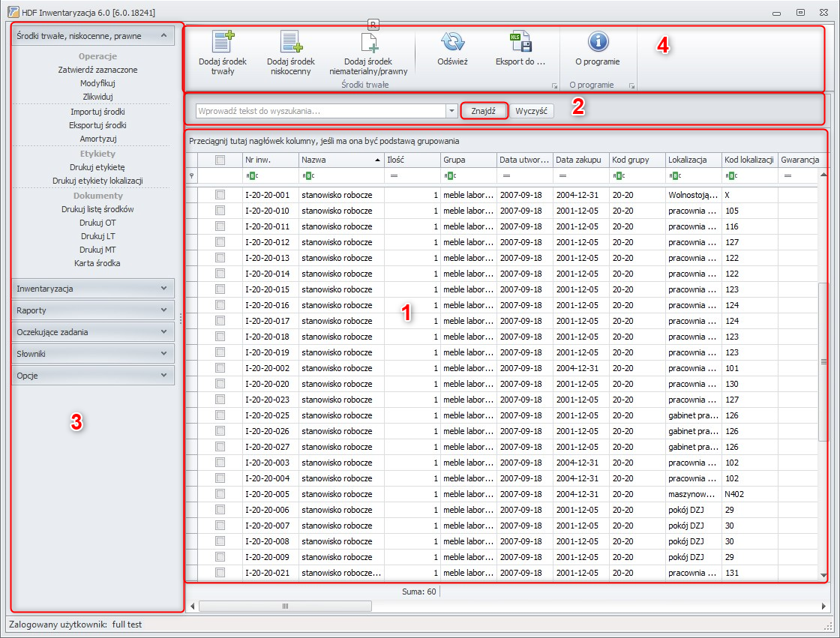This screenshot has height=638, width=840.
Task: Click Zatwierdź zaznaczone in sidebar
Action: [97, 70]
